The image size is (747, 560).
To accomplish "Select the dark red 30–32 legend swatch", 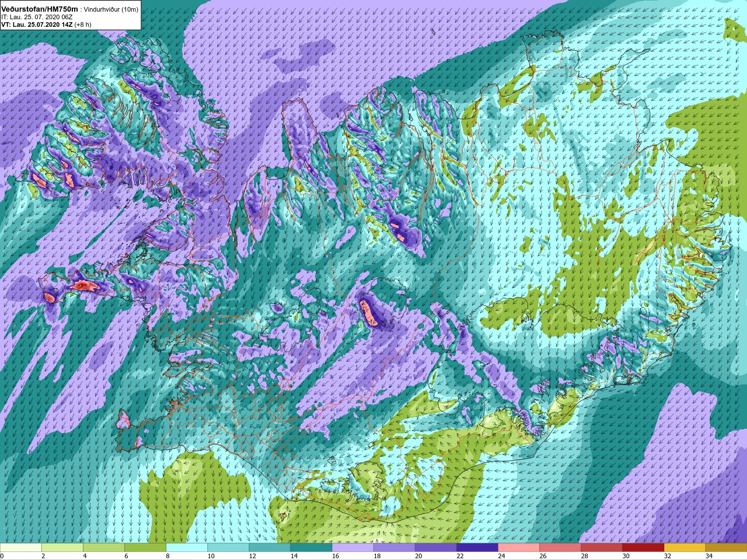I will [643, 548].
